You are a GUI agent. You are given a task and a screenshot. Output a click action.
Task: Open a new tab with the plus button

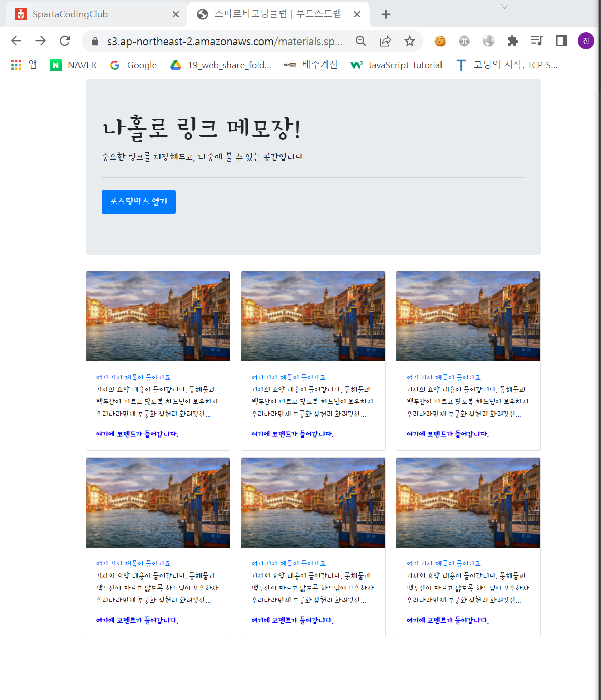tap(386, 14)
